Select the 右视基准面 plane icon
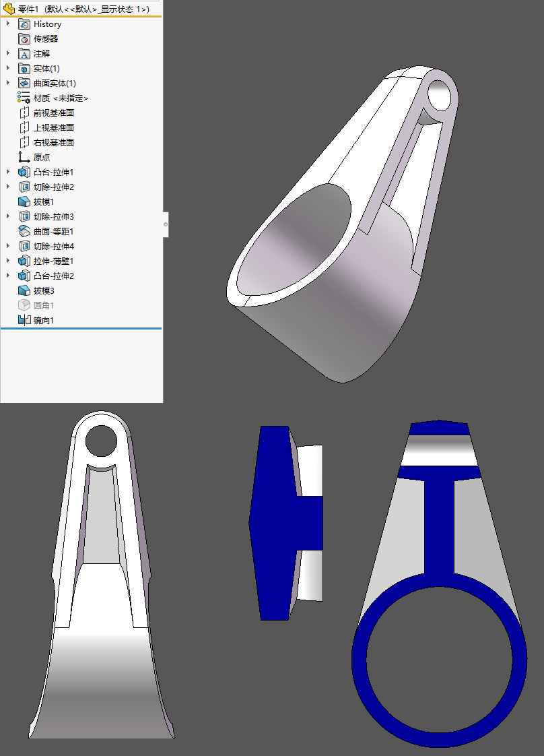The image size is (544, 756). [24, 143]
